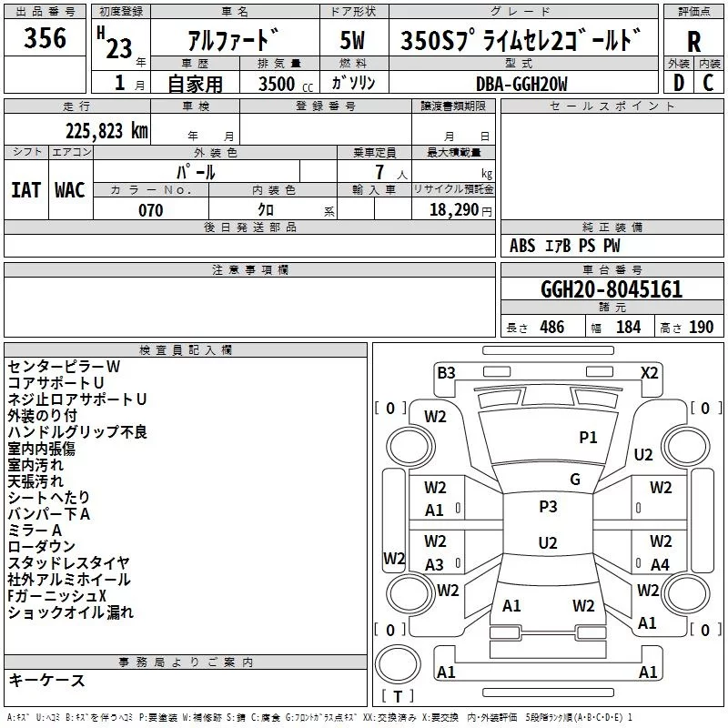Click the A4 scratch mark on diagram
Viewport: 728px width, 728px height.
point(660,565)
